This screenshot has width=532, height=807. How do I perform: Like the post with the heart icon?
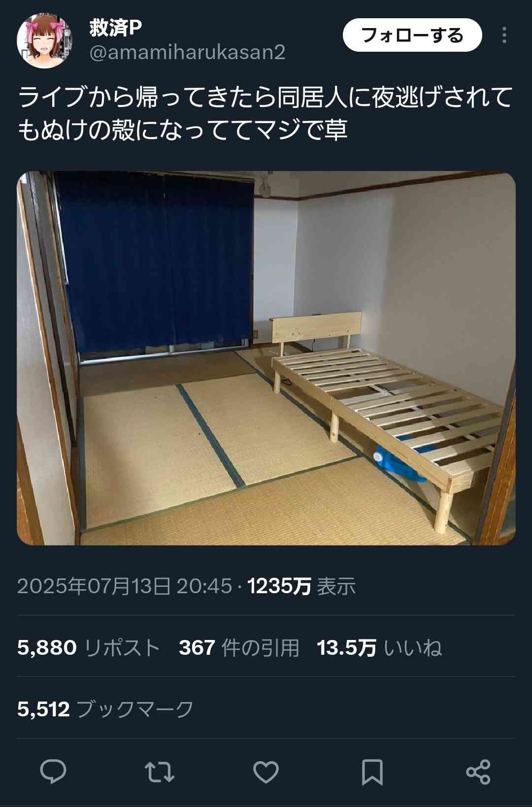coord(266,772)
